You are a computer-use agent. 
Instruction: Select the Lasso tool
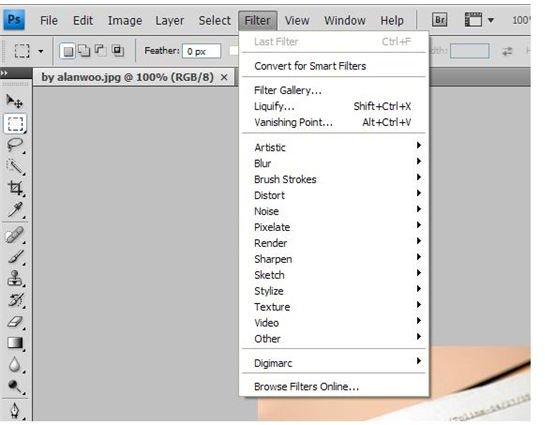(x=15, y=145)
